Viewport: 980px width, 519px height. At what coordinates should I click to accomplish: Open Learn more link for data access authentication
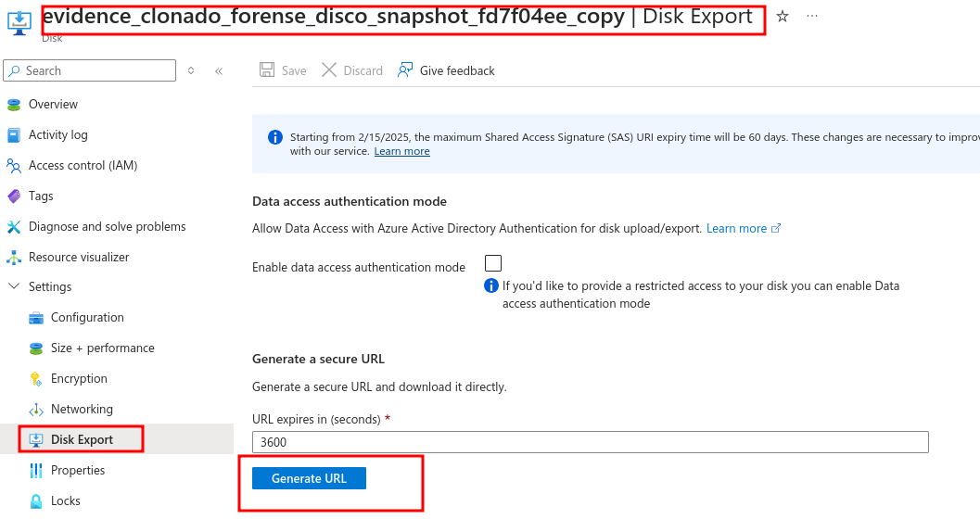click(x=736, y=229)
